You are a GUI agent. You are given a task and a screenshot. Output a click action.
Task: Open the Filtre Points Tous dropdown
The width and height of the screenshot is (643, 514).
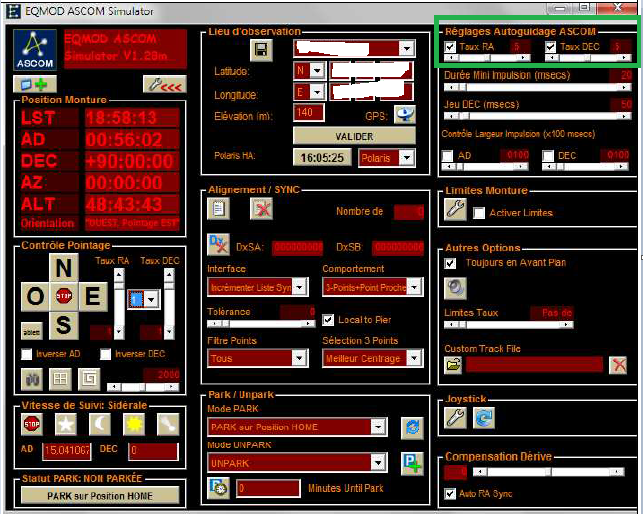coord(300,358)
